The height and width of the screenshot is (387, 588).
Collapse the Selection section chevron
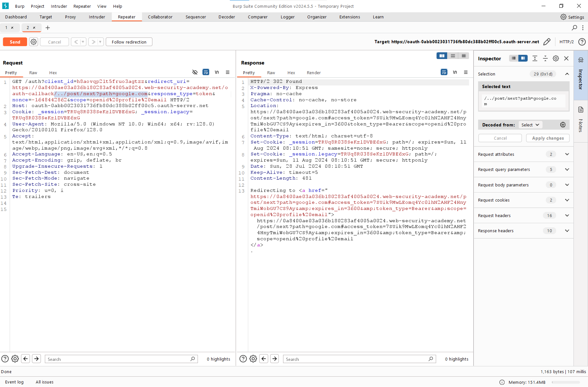point(567,74)
